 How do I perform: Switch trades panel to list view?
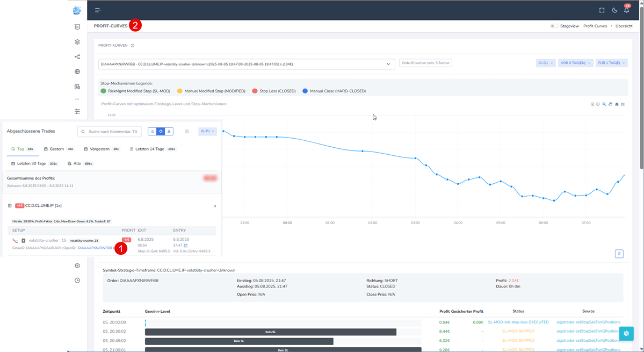click(x=153, y=131)
